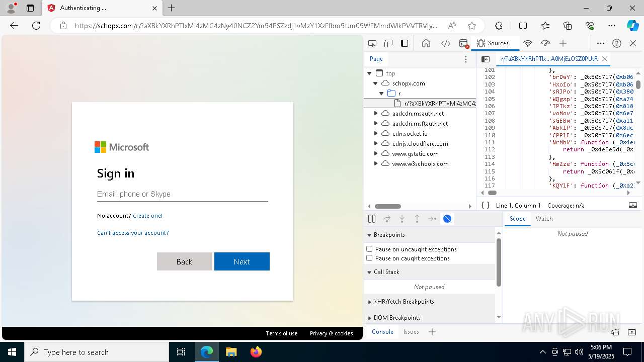Expand DOM Breakpoints section
Screen dimensions: 644x362
coord(429,318)
